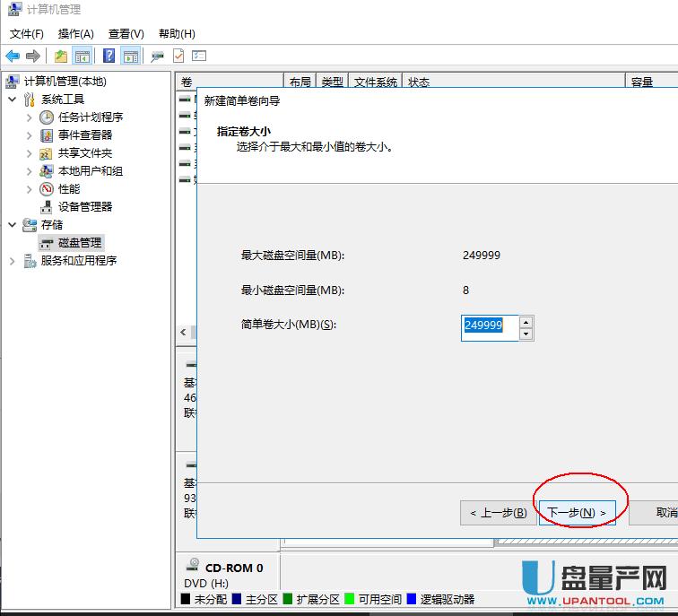
Task: Click the back arrow toolbar icon
Action: (13, 56)
